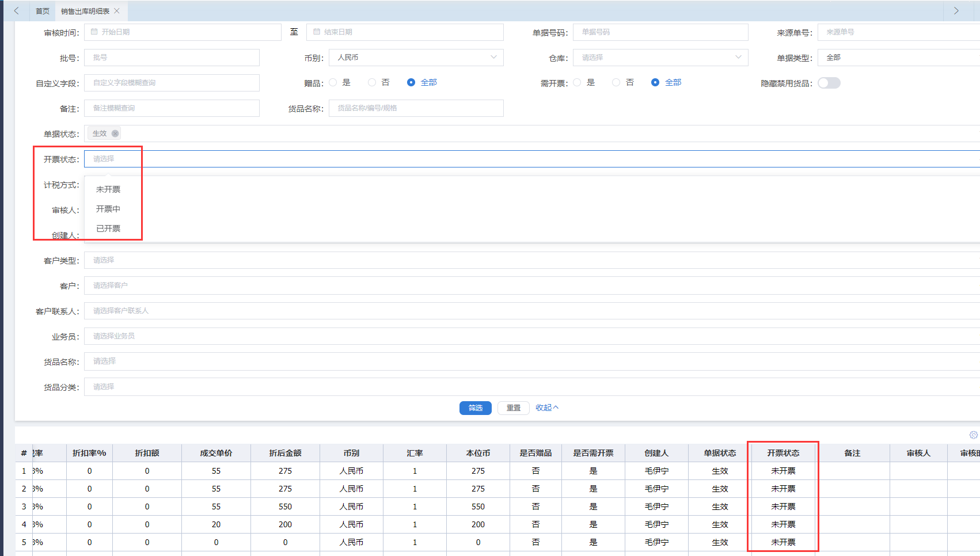Open table column settings gear icon
Image resolution: width=980 pixels, height=556 pixels.
[x=974, y=435]
